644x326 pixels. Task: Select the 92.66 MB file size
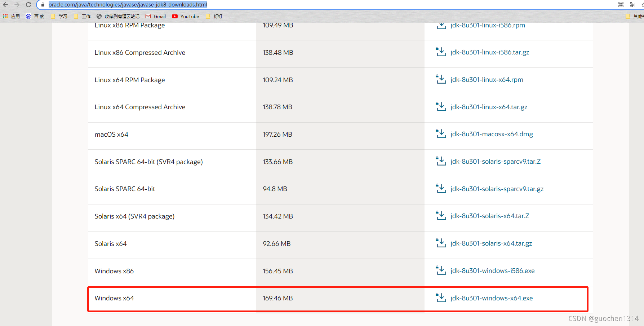[277, 244]
